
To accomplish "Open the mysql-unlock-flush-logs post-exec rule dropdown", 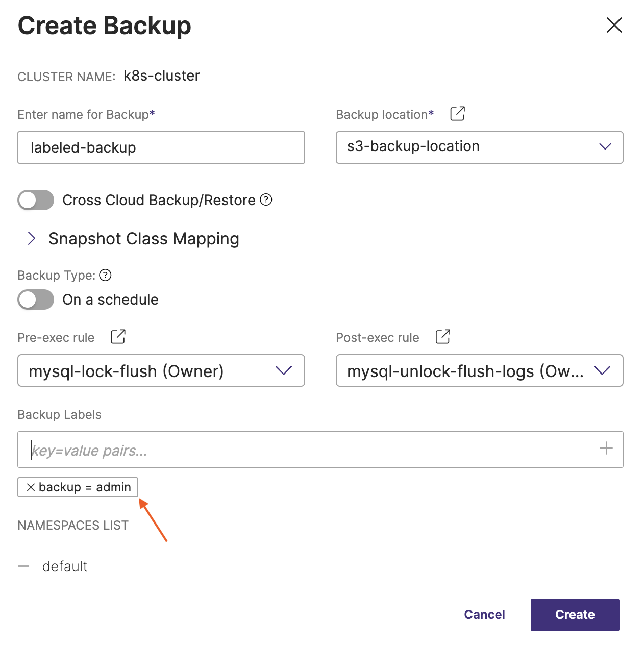I will tap(479, 370).
